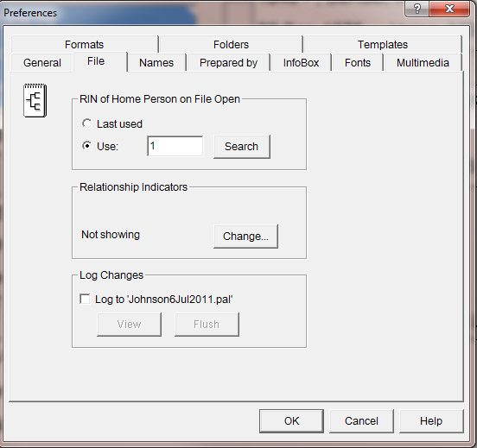Image resolution: width=477 pixels, height=448 pixels.
Task: Open the Multimedia tab
Action: pos(423,63)
